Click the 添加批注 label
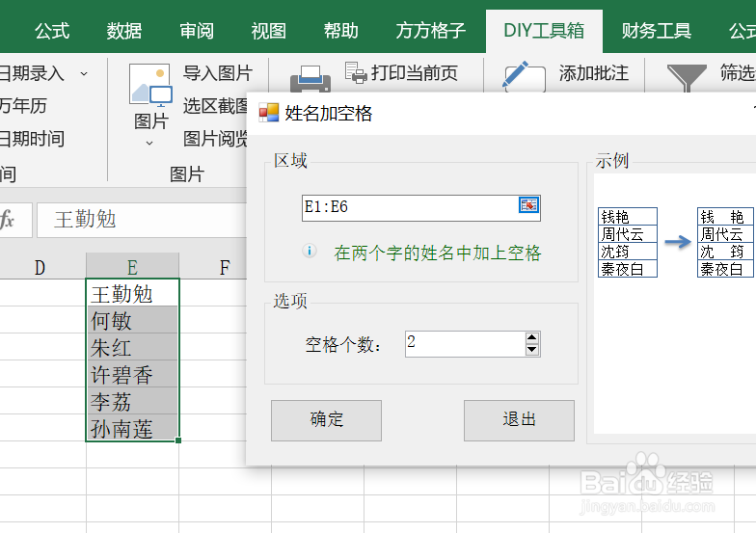 (x=594, y=73)
